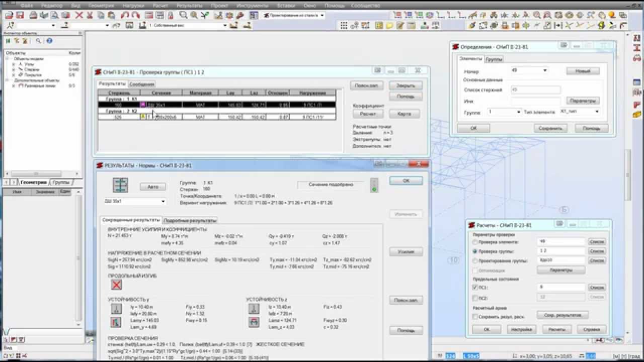This screenshot has width=644, height=362.
Task: Switch to the Сообщения tab
Action: 142,84
